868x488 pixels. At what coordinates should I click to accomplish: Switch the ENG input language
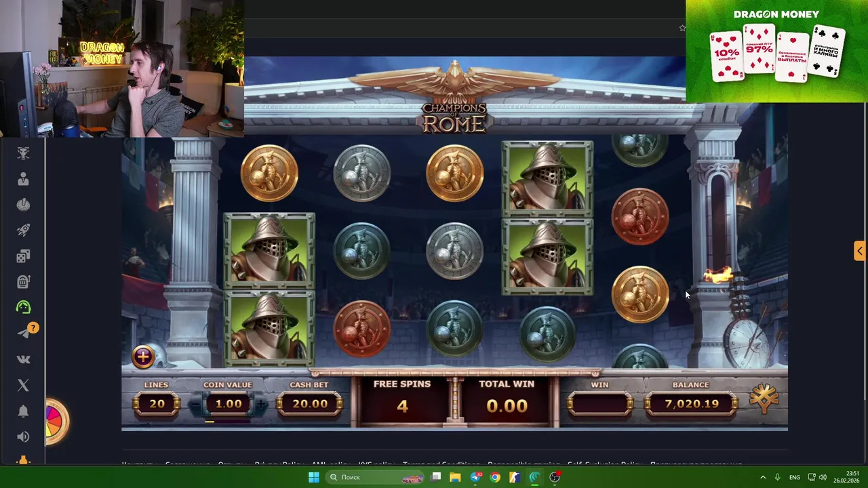click(794, 477)
